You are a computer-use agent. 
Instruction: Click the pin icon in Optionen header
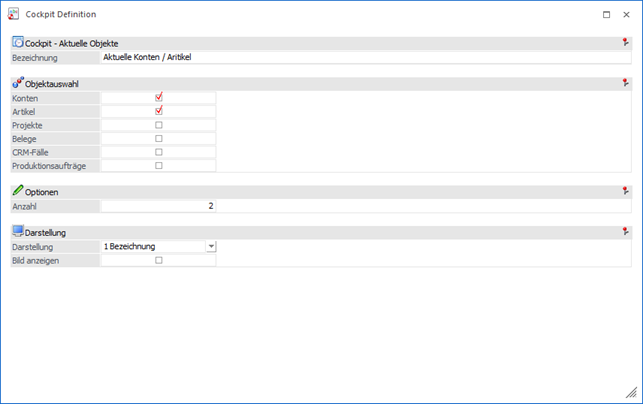pos(625,190)
